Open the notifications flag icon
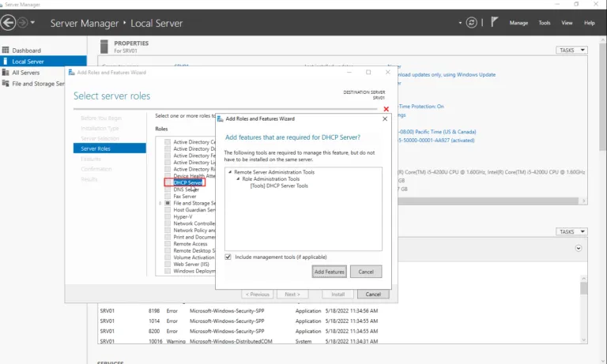This screenshot has height=364, width=607. pyautogui.click(x=494, y=22)
